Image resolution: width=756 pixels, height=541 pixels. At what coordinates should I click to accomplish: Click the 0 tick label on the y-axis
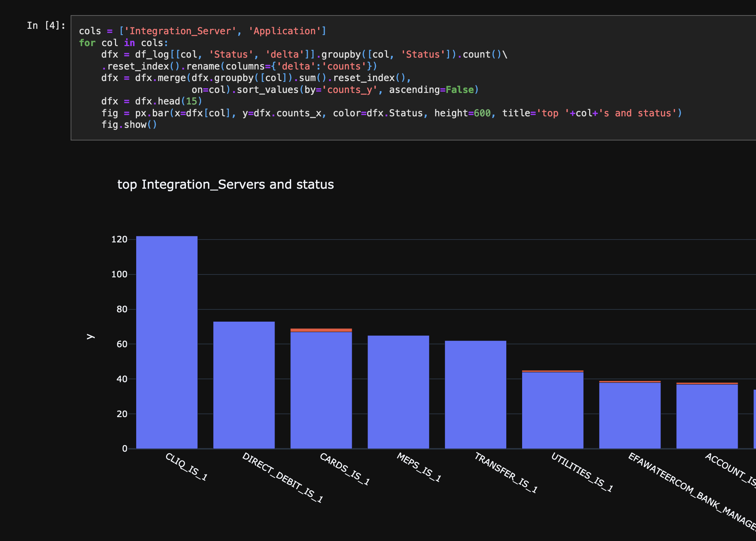pos(125,448)
